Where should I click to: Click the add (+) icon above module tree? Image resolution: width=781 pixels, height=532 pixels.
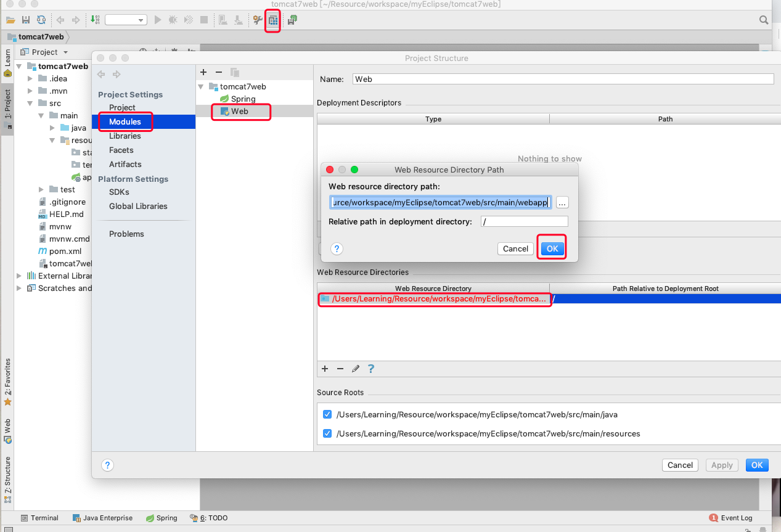203,73
